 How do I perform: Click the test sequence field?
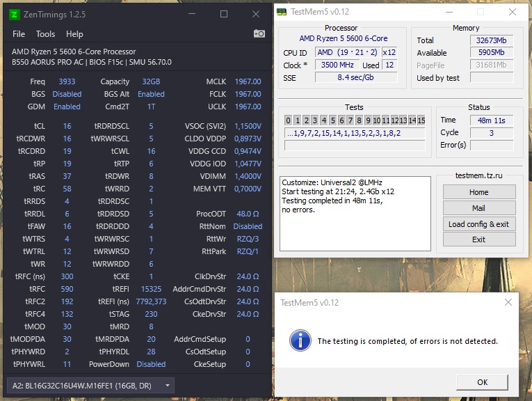click(355, 133)
